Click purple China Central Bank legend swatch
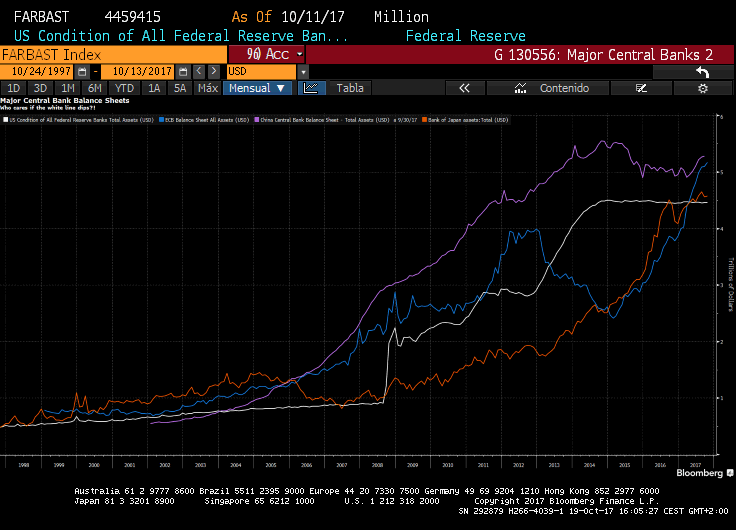The width and height of the screenshot is (736, 530). 257,120
